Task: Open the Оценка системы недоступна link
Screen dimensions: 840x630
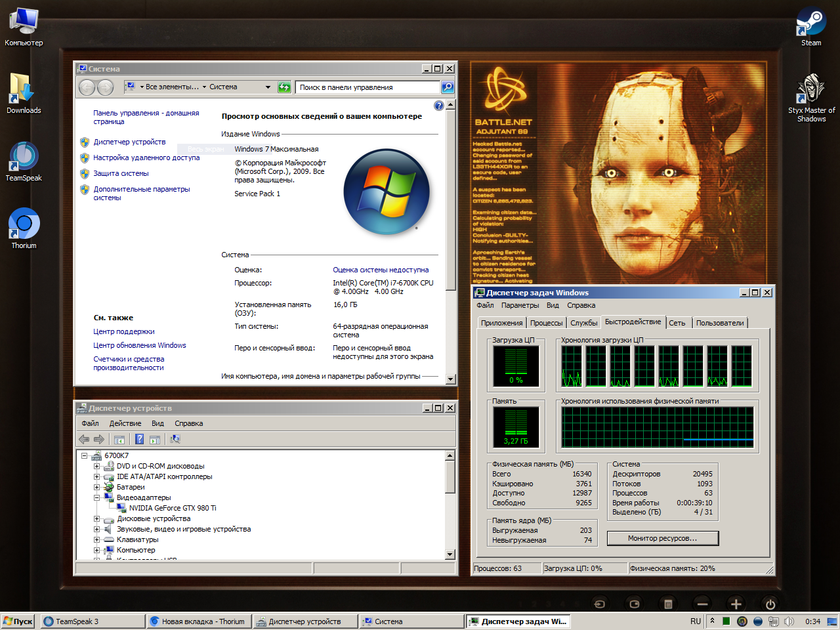Action: coord(381,270)
